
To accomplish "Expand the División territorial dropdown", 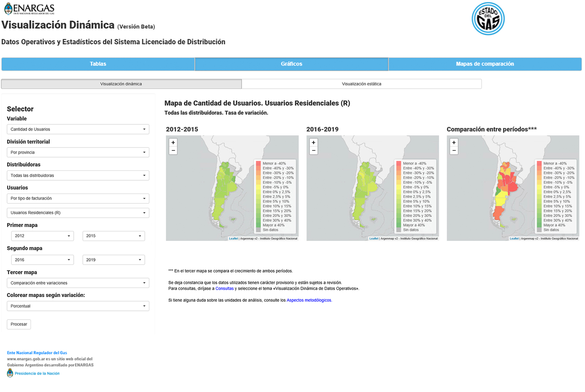I will [x=78, y=152].
